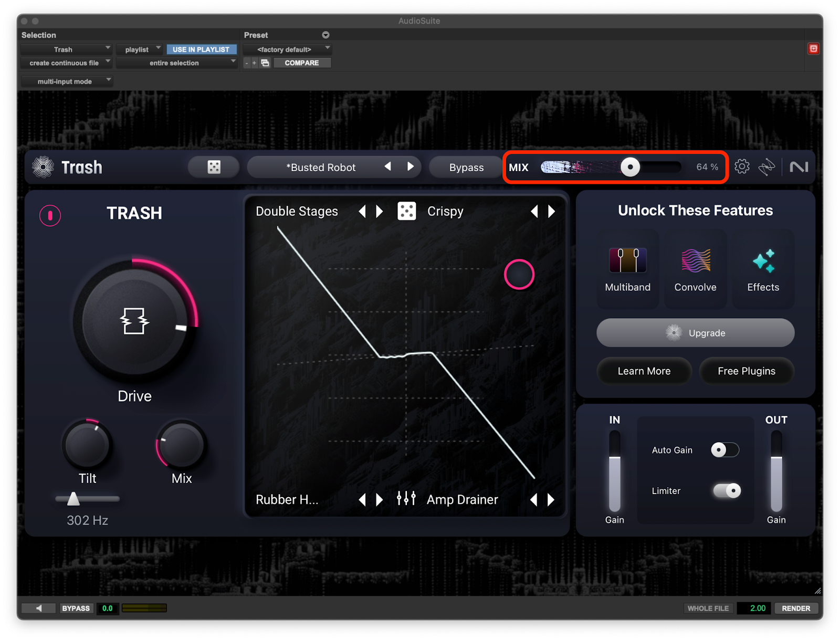Click the Effects sparkle icon
This screenshot has width=840, height=640.
[763, 261]
